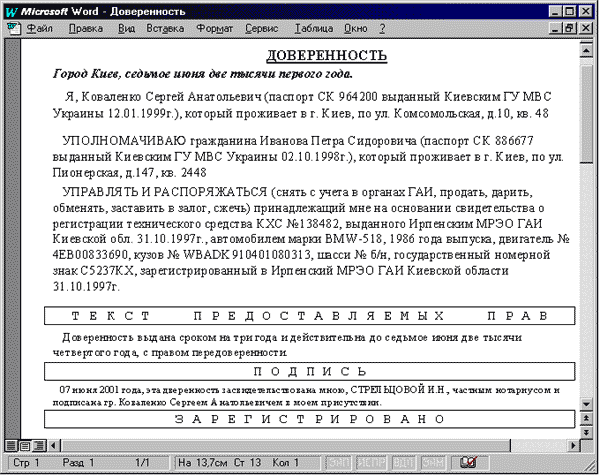Click the '1/1' page count in status bar
Screen dimensions: 600x476
pyautogui.click(x=142, y=463)
